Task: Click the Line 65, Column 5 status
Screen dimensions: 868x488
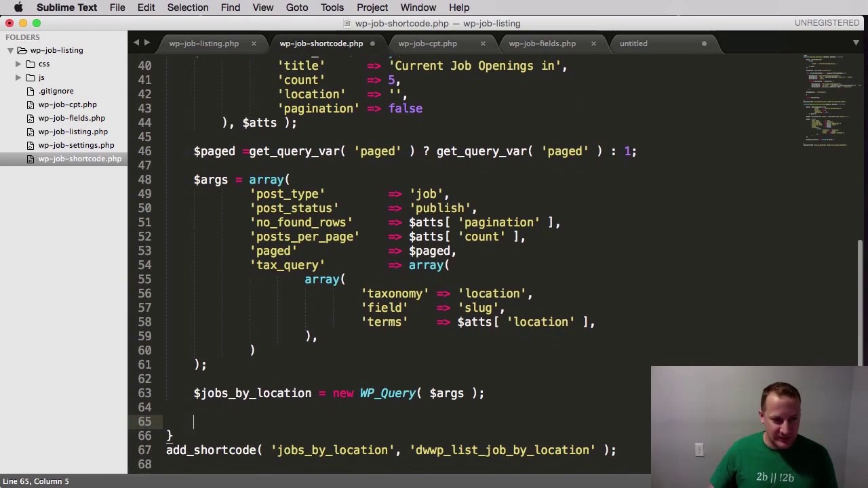Action: point(36,481)
